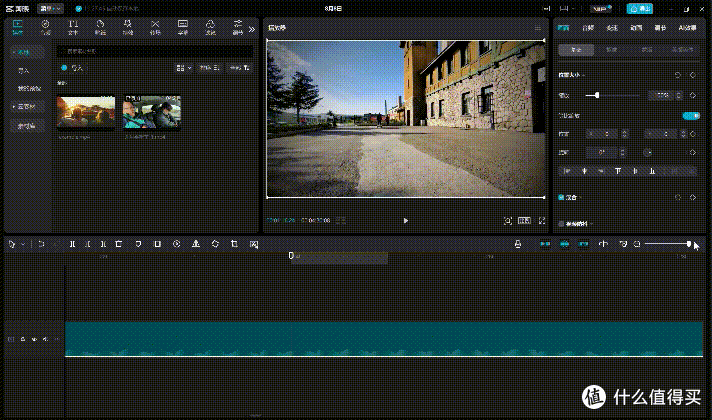Viewport: 712px width, 420px height.
Task: Click the split clip icon in the timeline toolbar
Action: [72, 244]
